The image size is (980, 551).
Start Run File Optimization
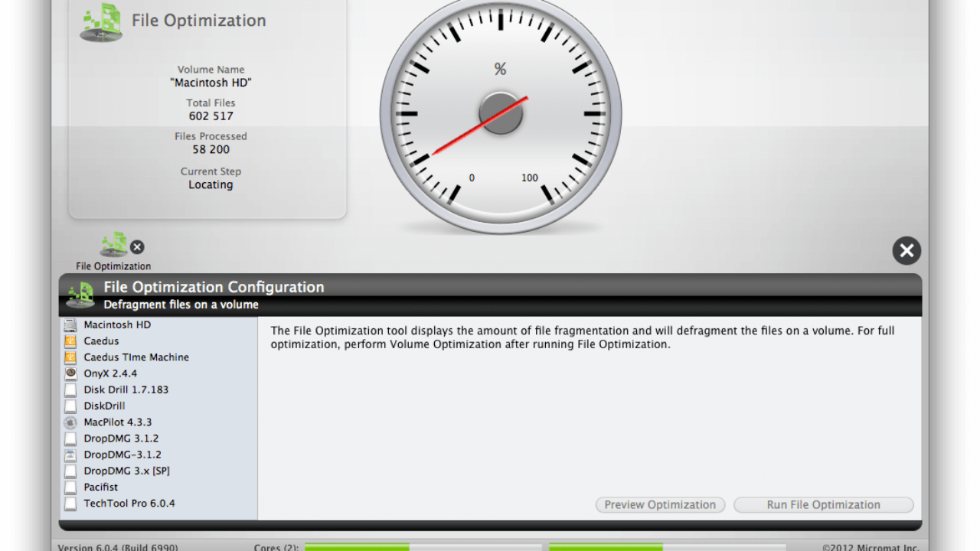[823, 504]
